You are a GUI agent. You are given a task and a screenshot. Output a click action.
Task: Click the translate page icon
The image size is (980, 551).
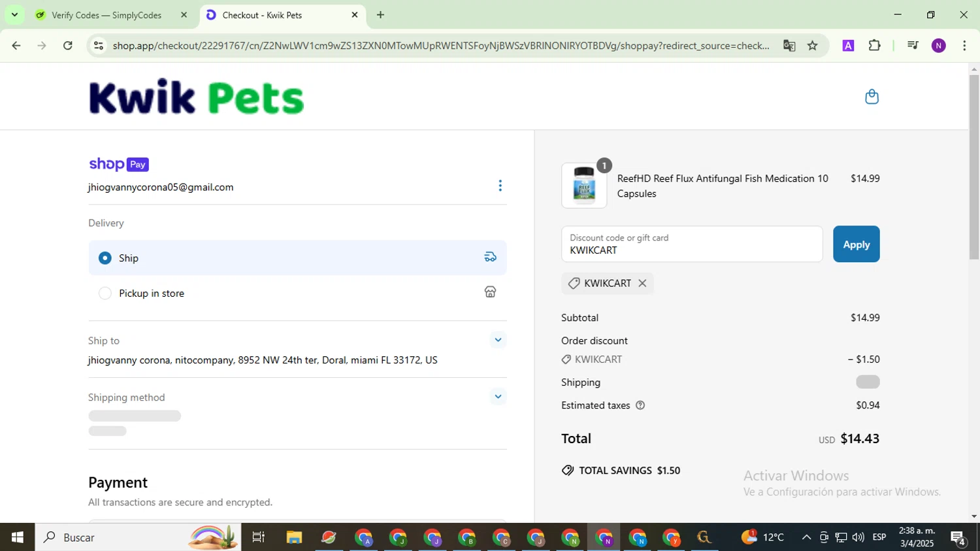click(789, 46)
